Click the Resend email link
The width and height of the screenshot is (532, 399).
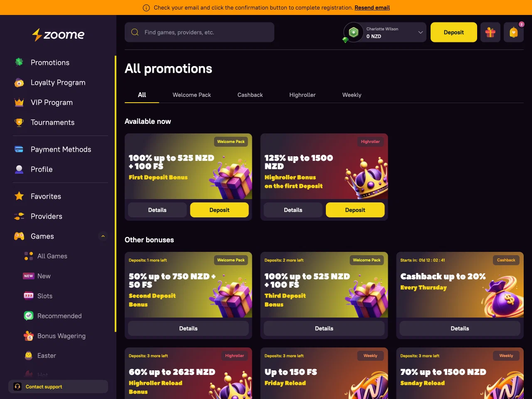tap(372, 7)
